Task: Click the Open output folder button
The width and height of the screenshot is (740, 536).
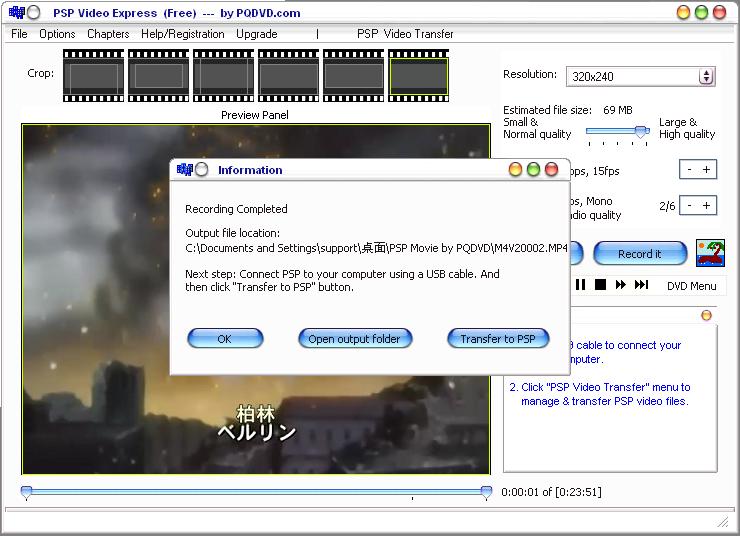Action: 354,339
